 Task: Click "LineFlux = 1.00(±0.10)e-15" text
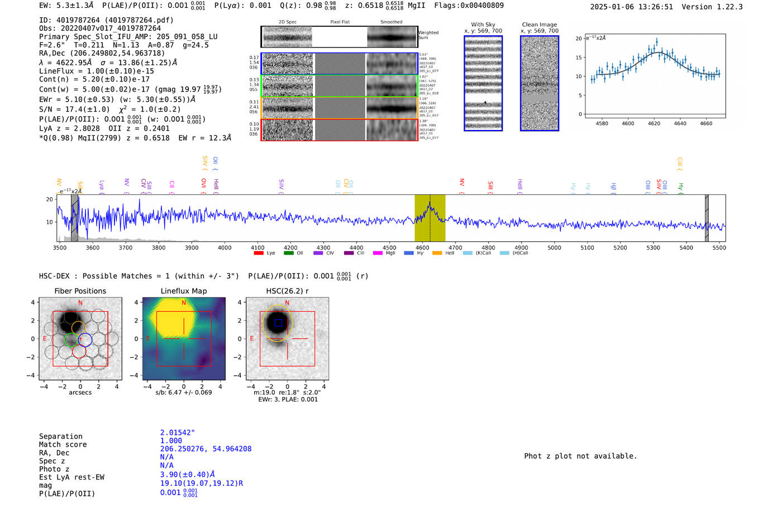pos(97,71)
